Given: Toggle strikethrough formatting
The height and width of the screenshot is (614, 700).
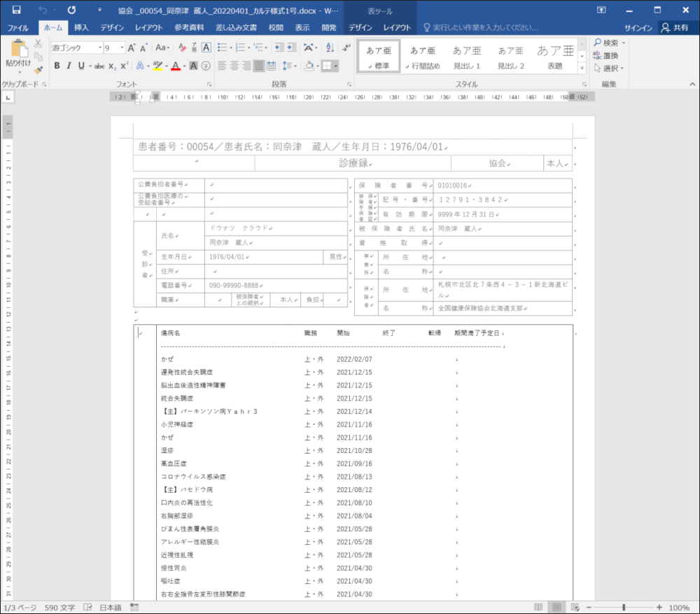Looking at the screenshot, I should pyautogui.click(x=99, y=66).
